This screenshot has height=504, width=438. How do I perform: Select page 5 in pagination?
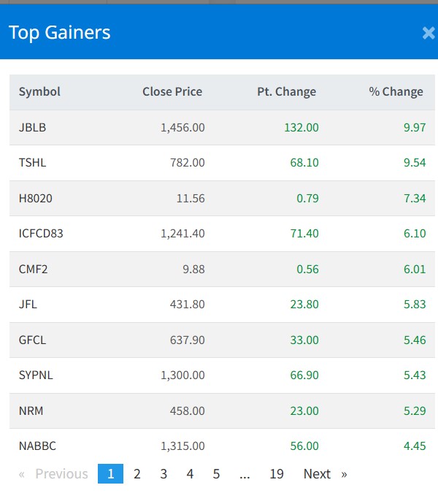[x=216, y=474]
